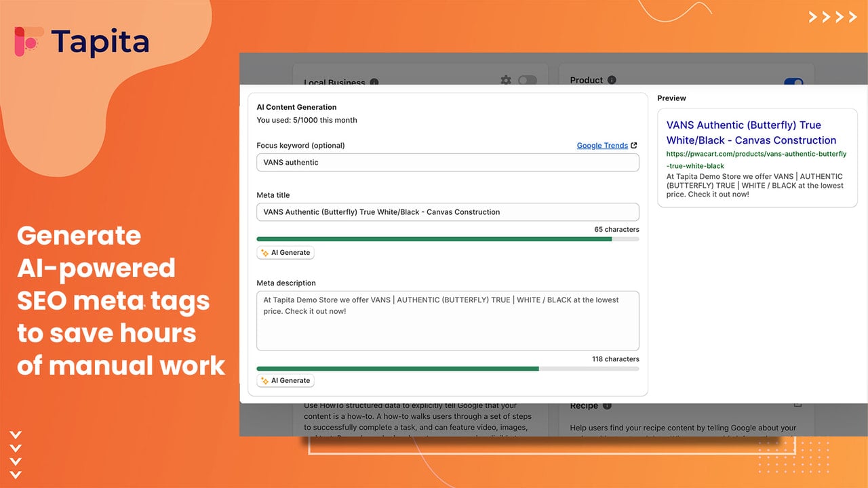The width and height of the screenshot is (868, 488).
Task: Click into the Meta title field
Action: point(448,212)
